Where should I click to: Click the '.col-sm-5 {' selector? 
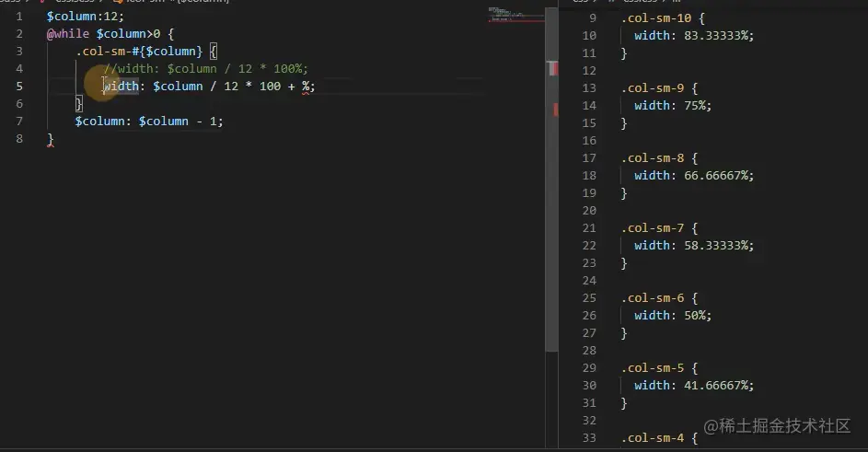pos(659,368)
